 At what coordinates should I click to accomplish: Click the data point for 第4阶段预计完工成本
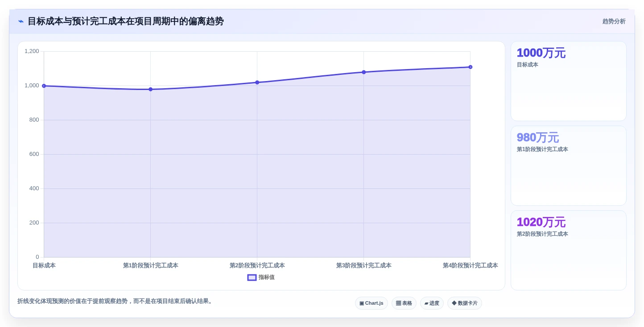click(470, 67)
